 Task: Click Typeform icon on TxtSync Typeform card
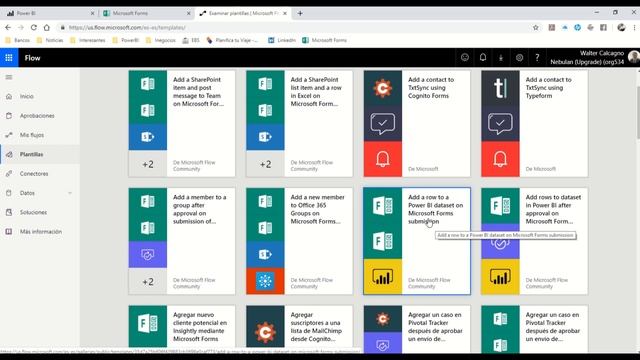click(x=500, y=88)
